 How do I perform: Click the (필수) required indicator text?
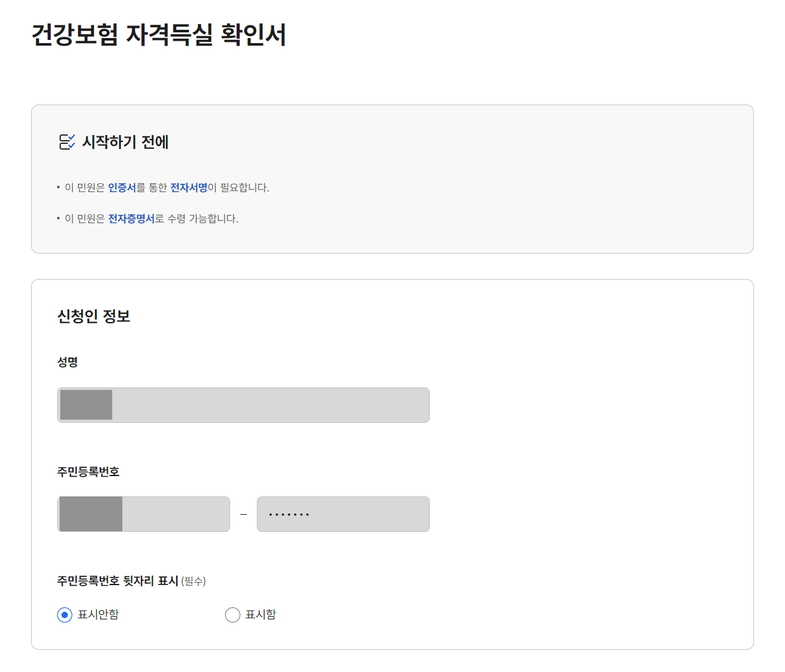pyautogui.click(x=193, y=581)
